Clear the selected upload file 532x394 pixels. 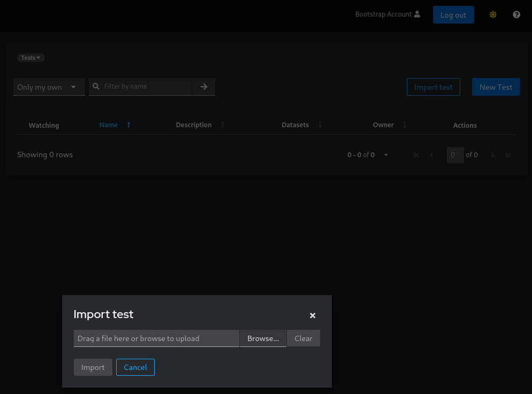303,338
